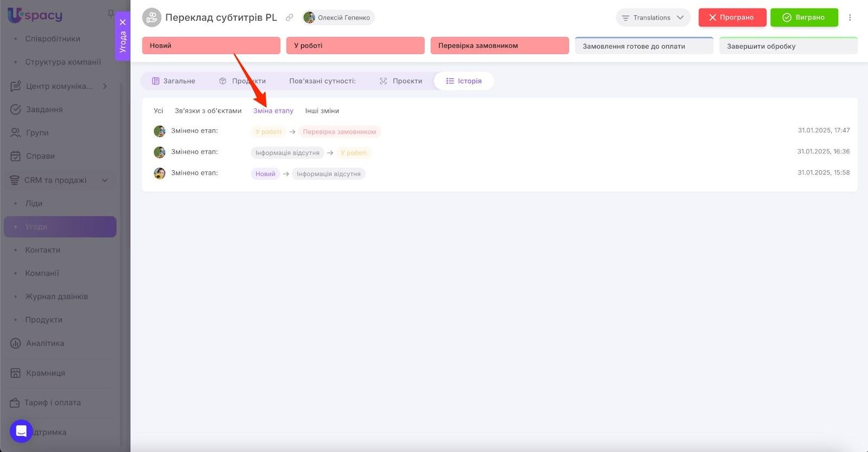Click the deal avatar icon beside title
Image resolution: width=868 pixels, height=452 pixels.
tap(152, 17)
